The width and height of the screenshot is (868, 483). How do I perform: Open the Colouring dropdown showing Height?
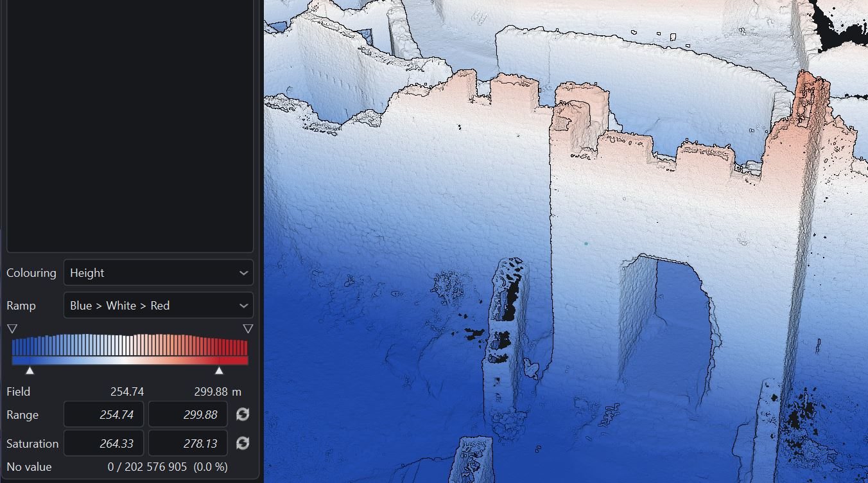pyautogui.click(x=159, y=272)
